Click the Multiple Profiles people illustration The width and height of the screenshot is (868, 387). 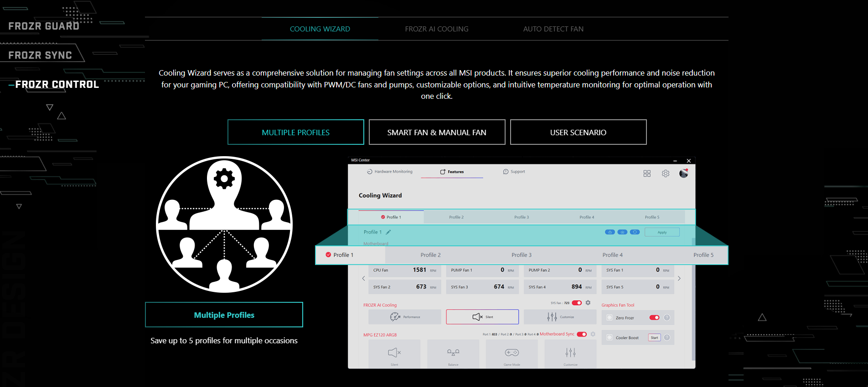(224, 224)
